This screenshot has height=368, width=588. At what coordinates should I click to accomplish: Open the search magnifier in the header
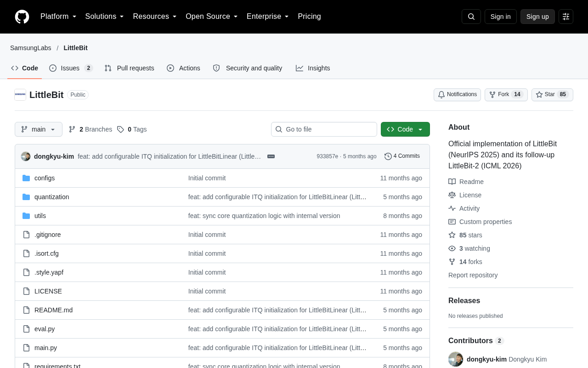(471, 17)
